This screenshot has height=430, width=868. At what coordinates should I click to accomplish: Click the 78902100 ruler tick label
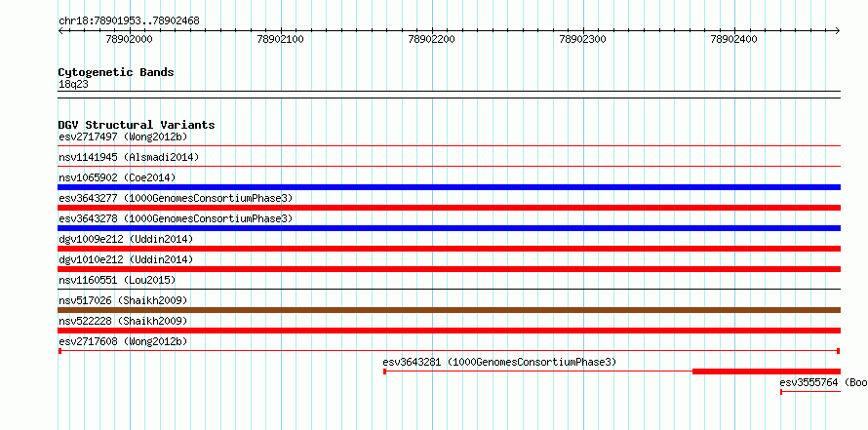click(x=281, y=39)
